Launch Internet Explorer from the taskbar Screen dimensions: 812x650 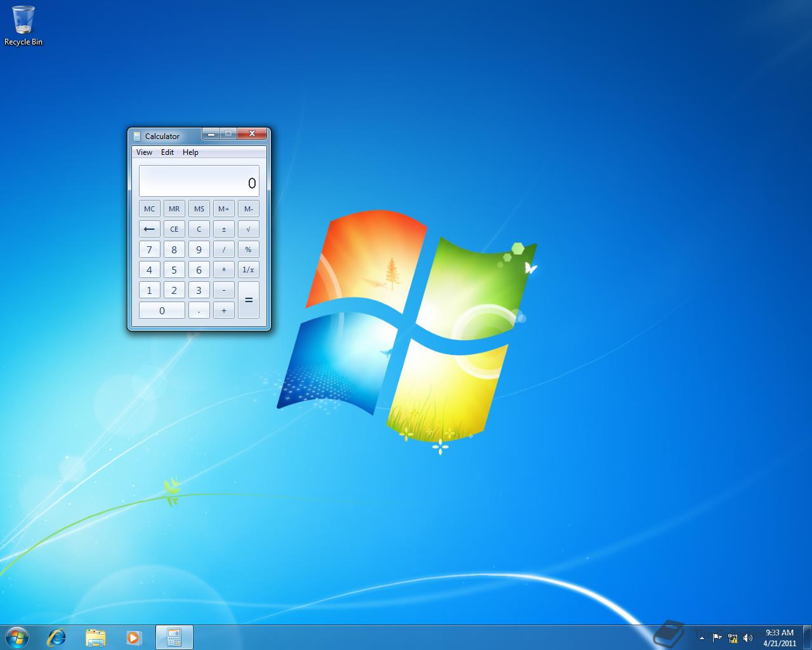(x=57, y=637)
